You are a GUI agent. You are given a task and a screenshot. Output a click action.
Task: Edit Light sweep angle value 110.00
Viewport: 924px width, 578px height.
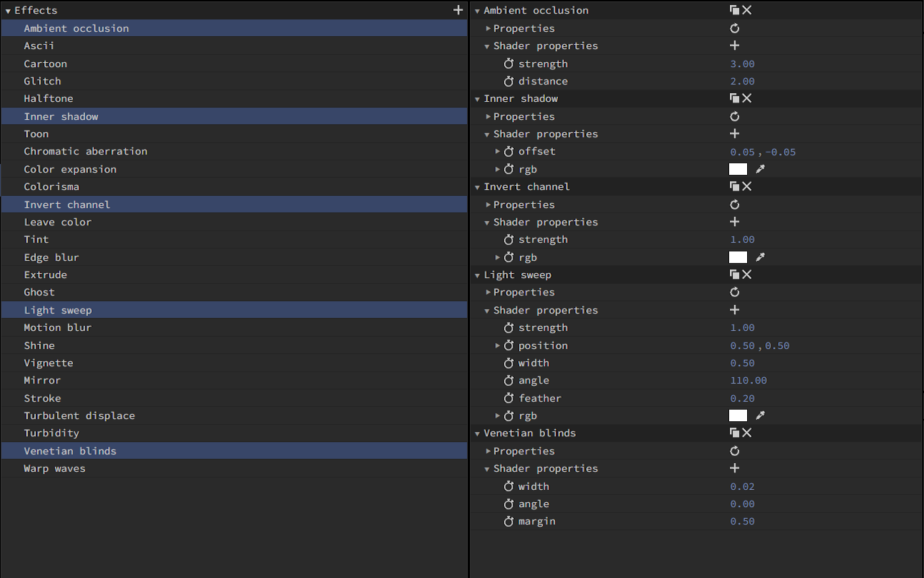(749, 380)
